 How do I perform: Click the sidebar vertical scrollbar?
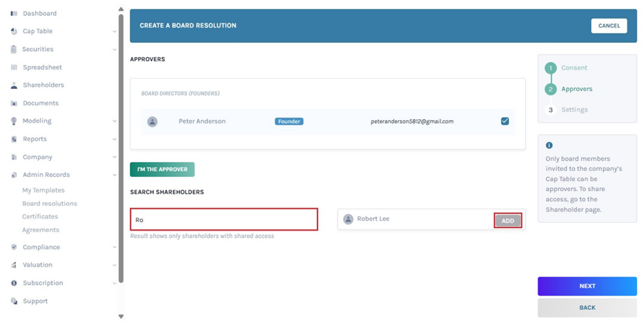click(121, 138)
